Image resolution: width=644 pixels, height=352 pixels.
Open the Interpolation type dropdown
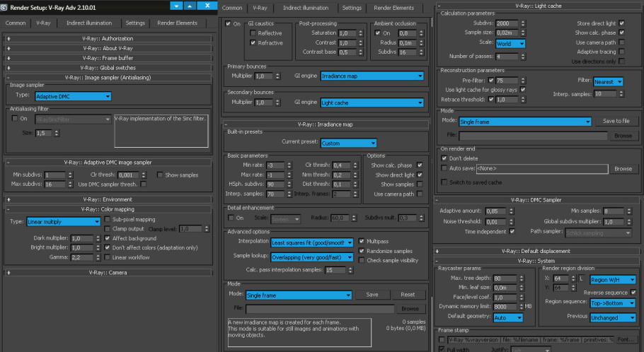311,243
